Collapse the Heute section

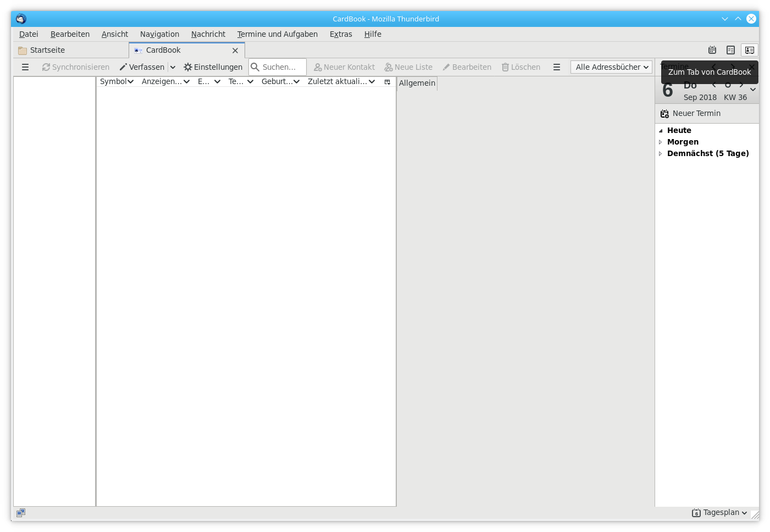pyautogui.click(x=661, y=131)
